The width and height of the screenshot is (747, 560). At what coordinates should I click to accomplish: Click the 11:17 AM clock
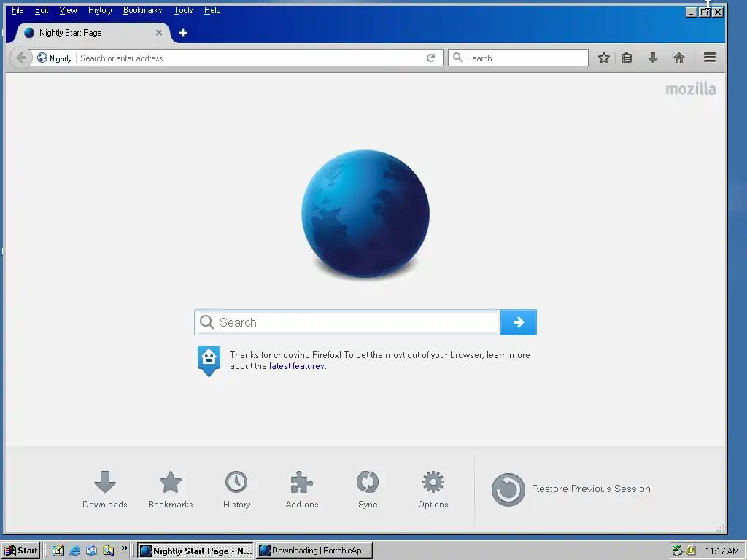pyautogui.click(x=721, y=551)
